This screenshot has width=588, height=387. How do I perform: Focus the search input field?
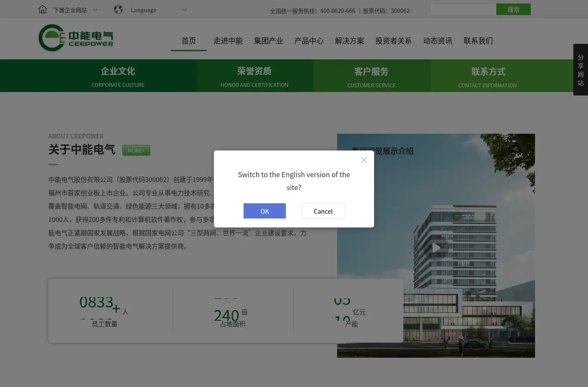463,9
